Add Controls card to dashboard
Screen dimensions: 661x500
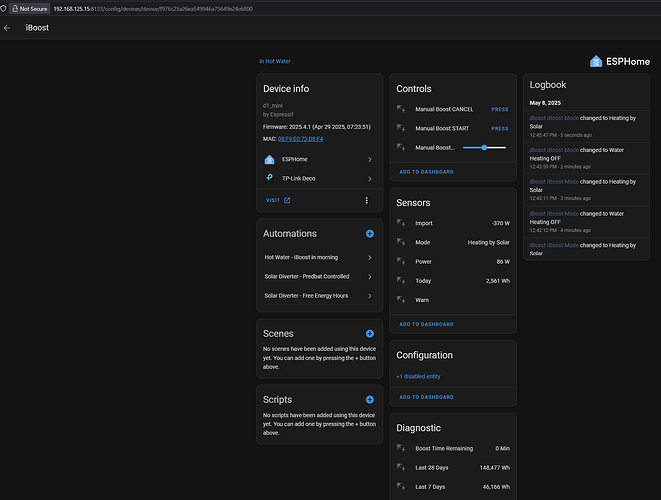click(426, 172)
